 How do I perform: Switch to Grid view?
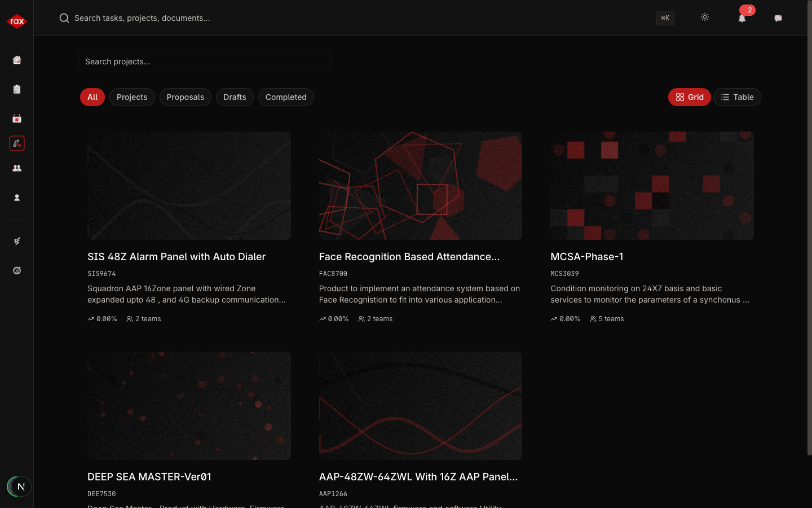tap(689, 97)
